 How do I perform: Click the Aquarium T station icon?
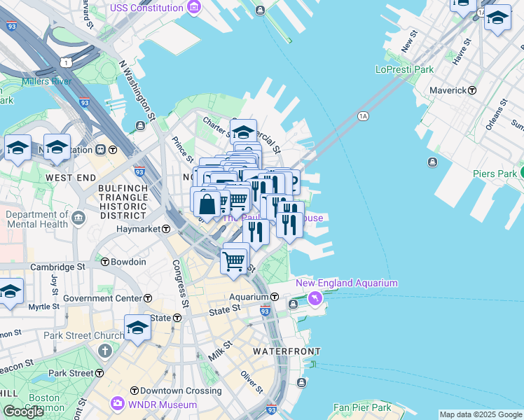pos(275,297)
